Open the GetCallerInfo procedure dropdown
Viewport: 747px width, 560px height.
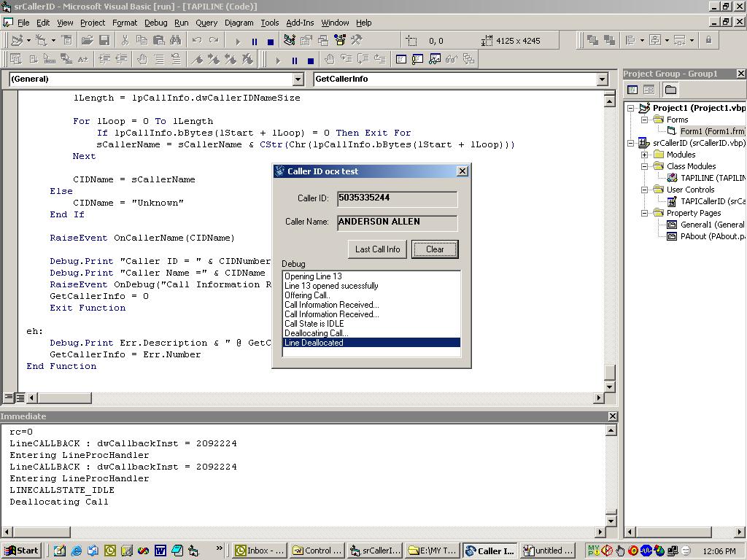click(602, 79)
